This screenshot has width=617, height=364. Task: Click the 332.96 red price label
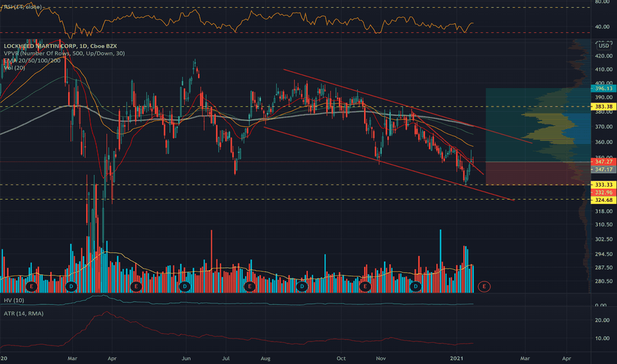coord(604,193)
